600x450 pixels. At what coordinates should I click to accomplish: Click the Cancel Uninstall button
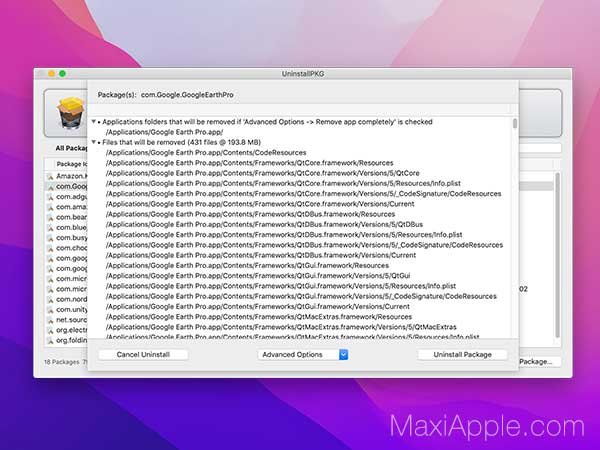tap(143, 355)
